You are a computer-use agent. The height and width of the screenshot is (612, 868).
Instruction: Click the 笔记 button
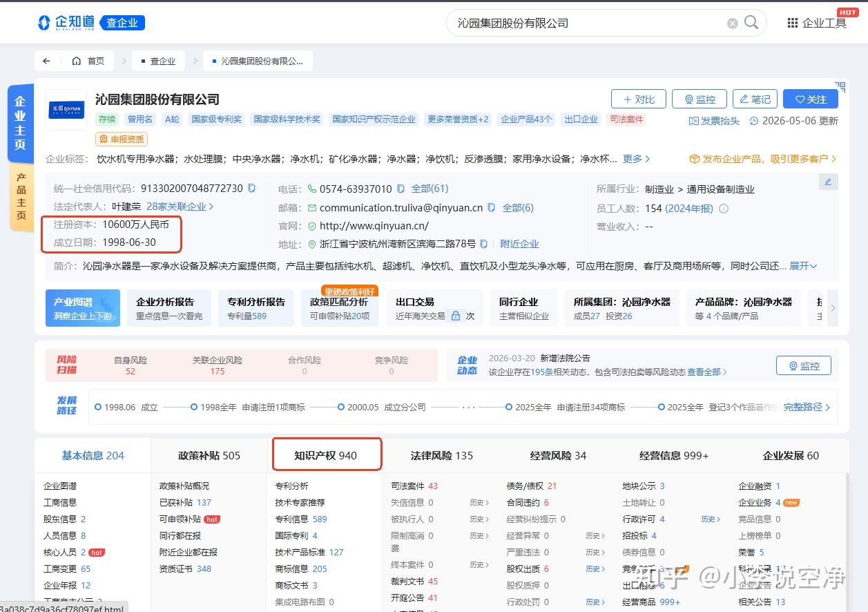click(755, 99)
